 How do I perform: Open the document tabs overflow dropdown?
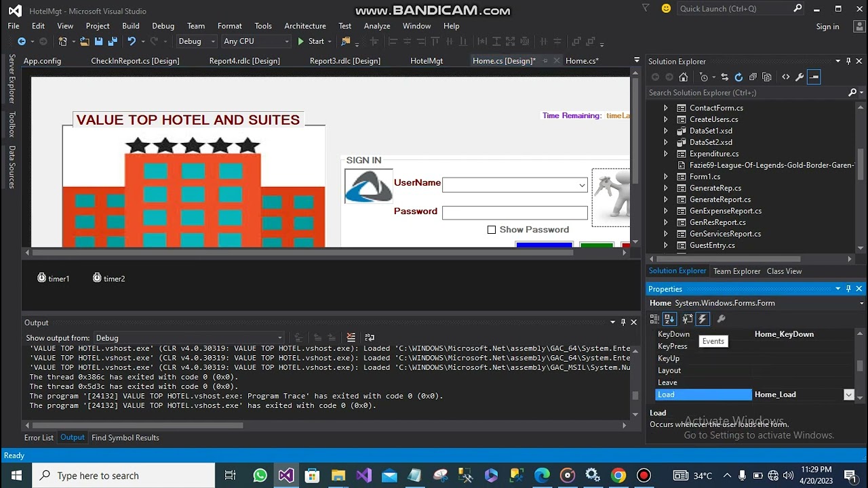click(x=636, y=60)
